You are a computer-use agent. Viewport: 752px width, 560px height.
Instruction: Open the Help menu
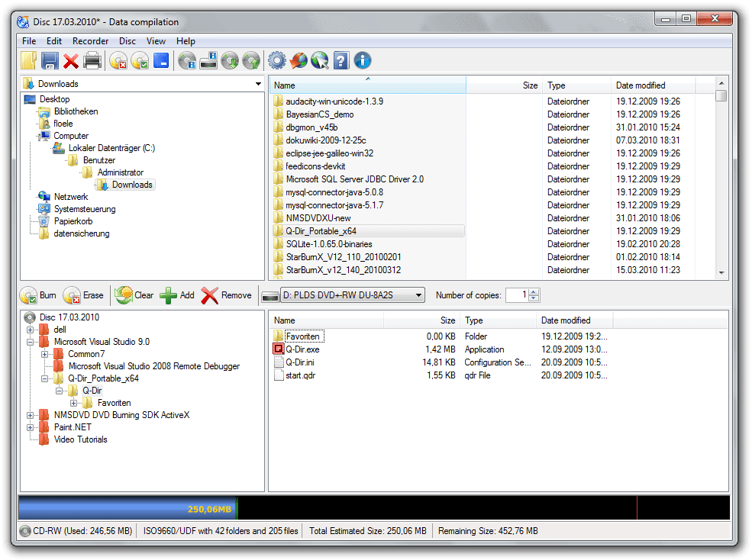[x=186, y=41]
